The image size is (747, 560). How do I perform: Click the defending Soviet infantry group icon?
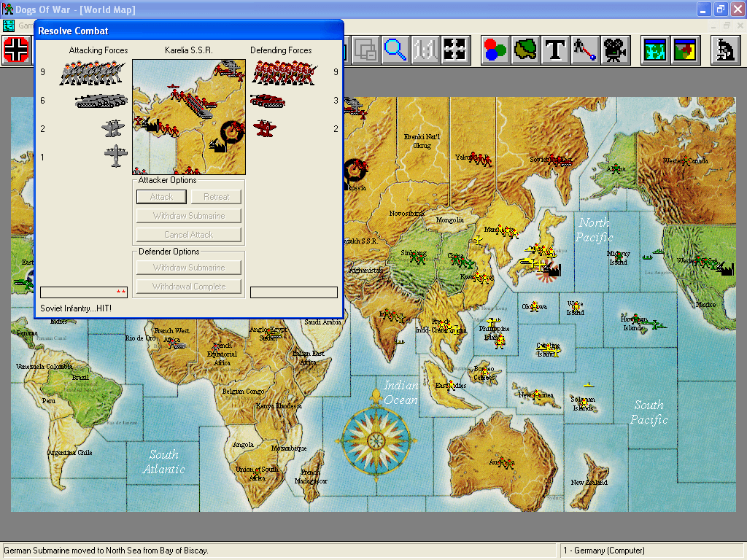pos(284,73)
